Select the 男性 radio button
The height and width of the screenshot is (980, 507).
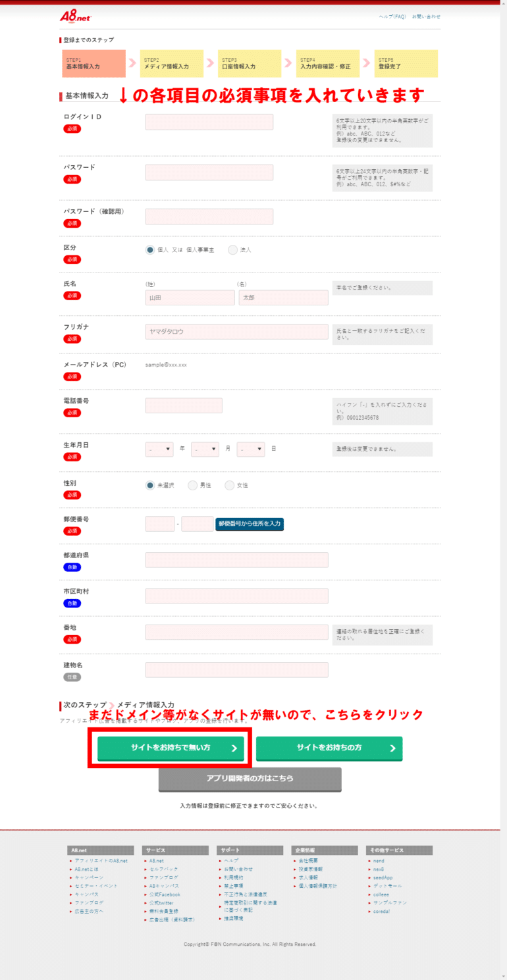pyautogui.click(x=192, y=485)
